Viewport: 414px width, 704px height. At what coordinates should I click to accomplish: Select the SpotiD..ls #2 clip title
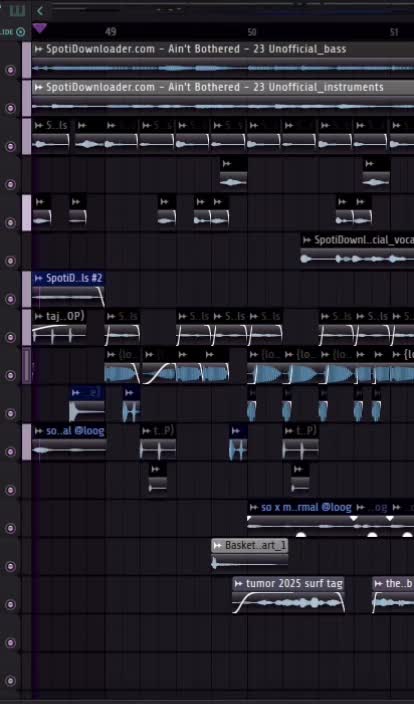pos(74,278)
